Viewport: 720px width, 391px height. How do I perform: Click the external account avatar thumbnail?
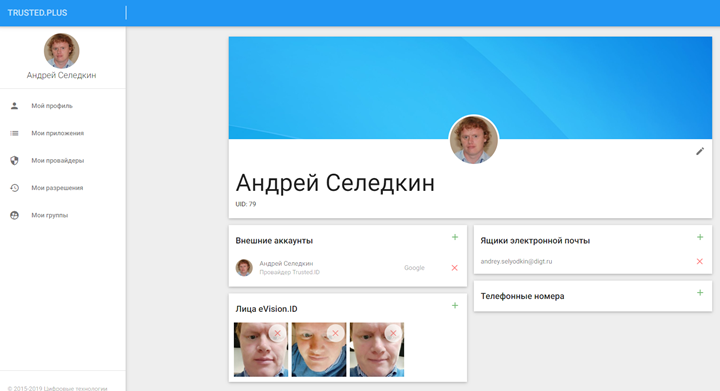[244, 268]
